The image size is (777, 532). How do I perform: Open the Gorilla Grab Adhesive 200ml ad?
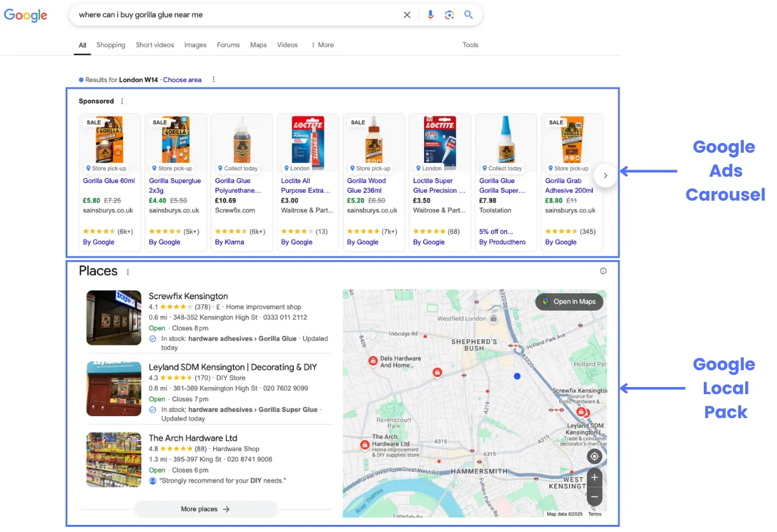point(572,182)
